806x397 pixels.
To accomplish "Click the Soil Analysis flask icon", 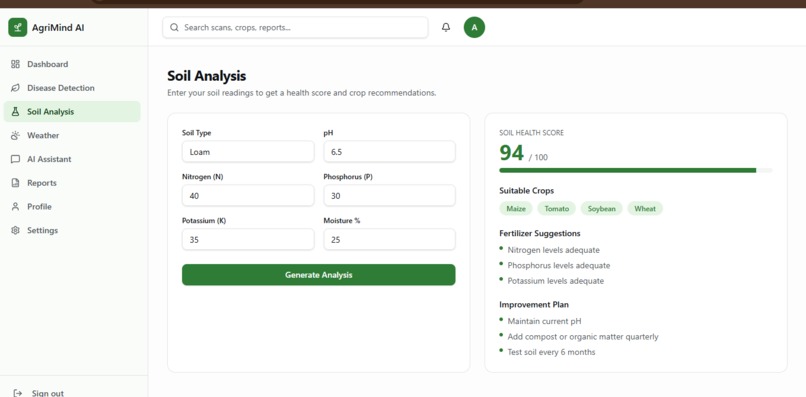I will (15, 112).
